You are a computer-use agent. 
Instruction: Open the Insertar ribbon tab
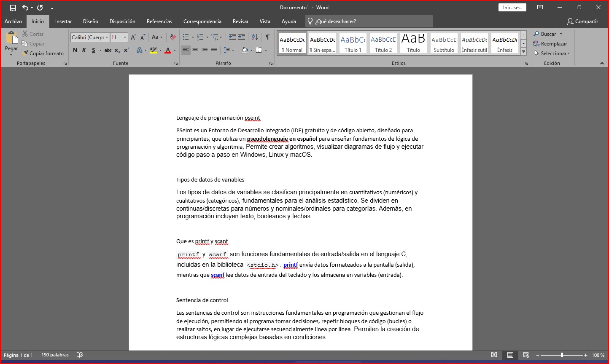click(x=63, y=21)
